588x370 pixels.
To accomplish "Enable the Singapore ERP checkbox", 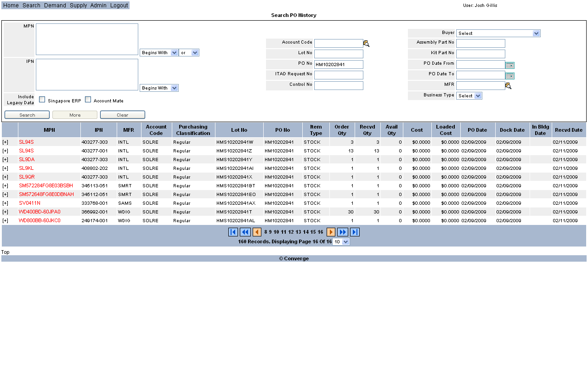I will [42, 99].
